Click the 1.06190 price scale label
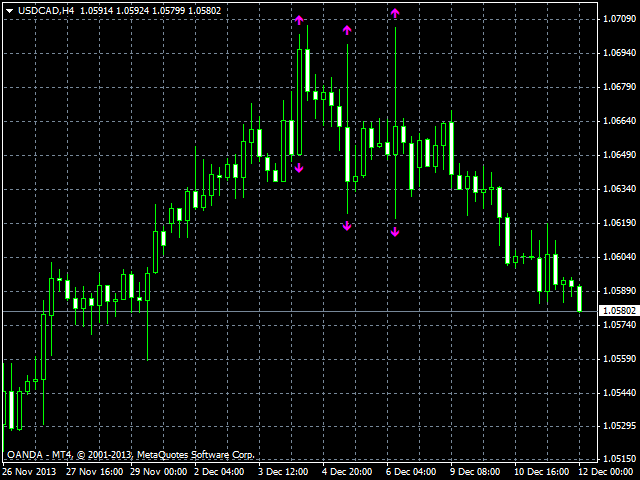This screenshot has width=640, height=480. (x=620, y=223)
